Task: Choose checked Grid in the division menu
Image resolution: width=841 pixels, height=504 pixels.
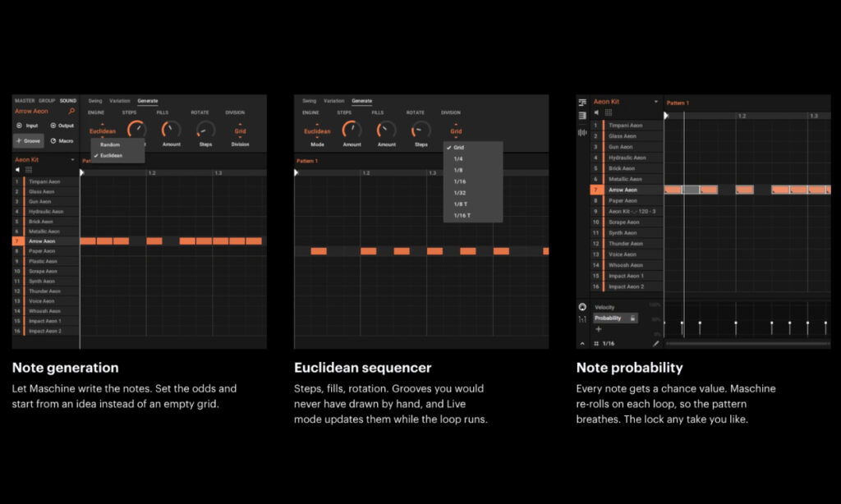Action: coord(473,148)
